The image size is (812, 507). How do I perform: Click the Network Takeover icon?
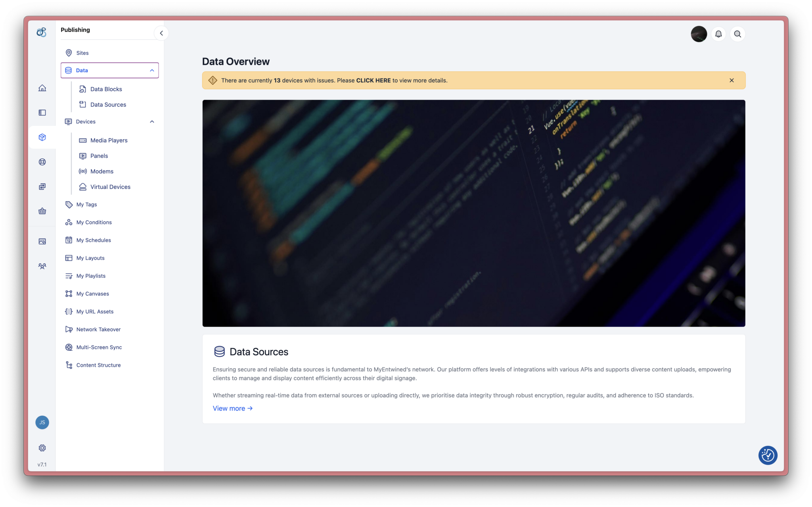tap(68, 329)
